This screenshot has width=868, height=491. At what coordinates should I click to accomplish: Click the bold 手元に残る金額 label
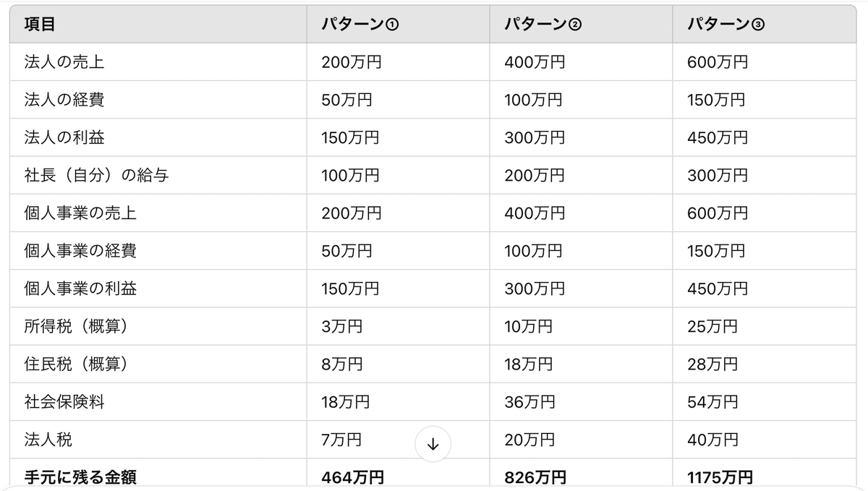pyautogui.click(x=80, y=477)
